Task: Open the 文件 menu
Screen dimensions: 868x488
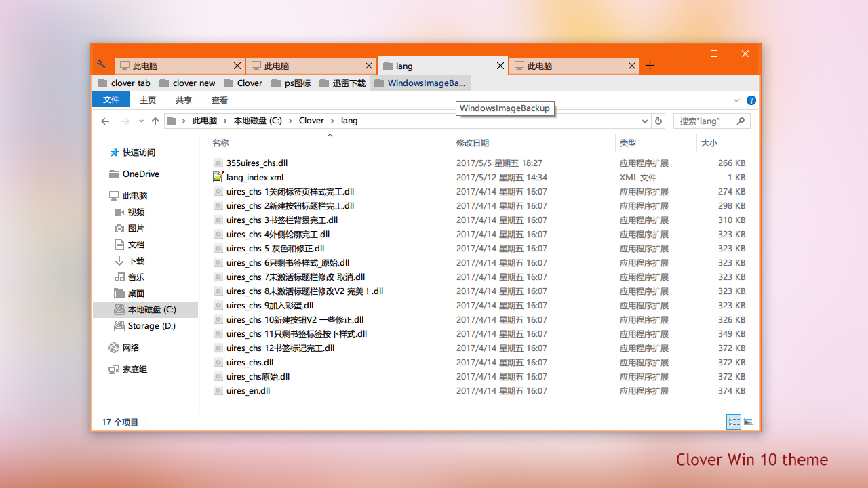Action: coord(111,100)
